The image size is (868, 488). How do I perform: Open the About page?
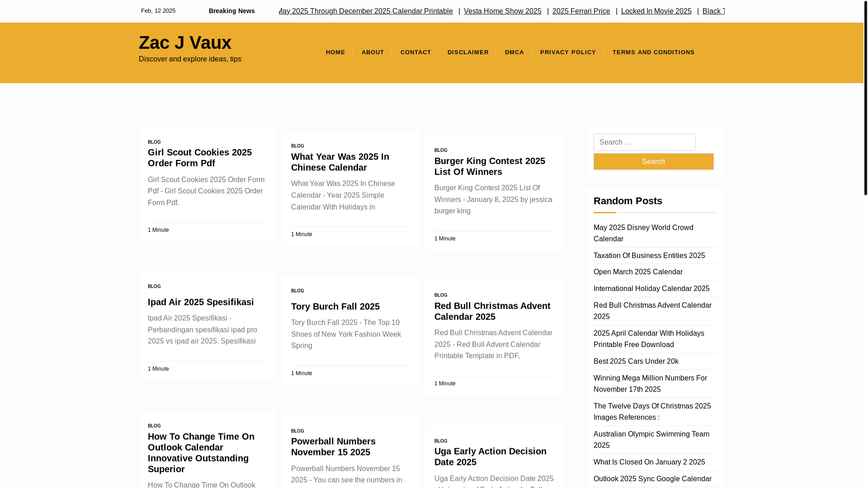(x=373, y=52)
